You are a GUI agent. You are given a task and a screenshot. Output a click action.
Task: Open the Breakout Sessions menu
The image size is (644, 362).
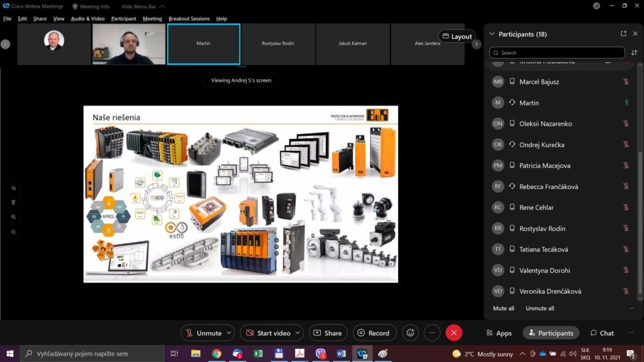tap(189, 19)
